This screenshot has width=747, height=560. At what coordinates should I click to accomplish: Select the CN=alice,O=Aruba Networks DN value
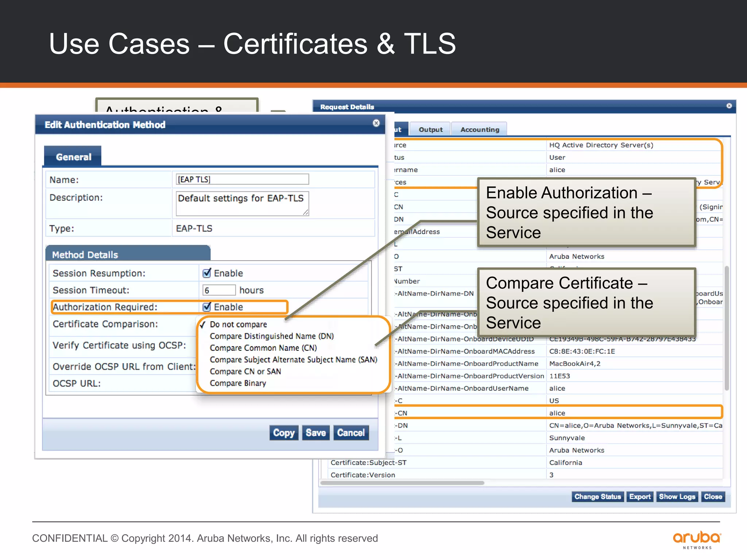point(635,425)
